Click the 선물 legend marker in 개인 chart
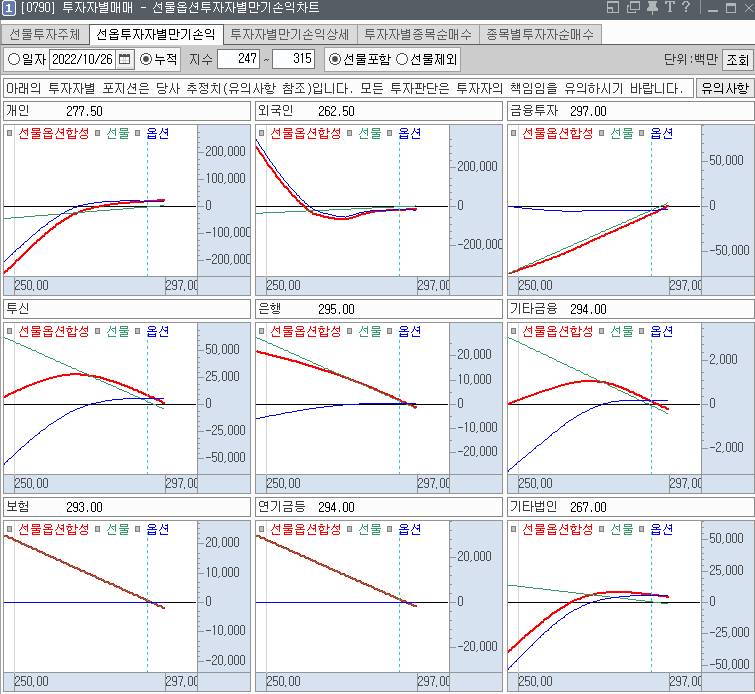 tap(100, 133)
